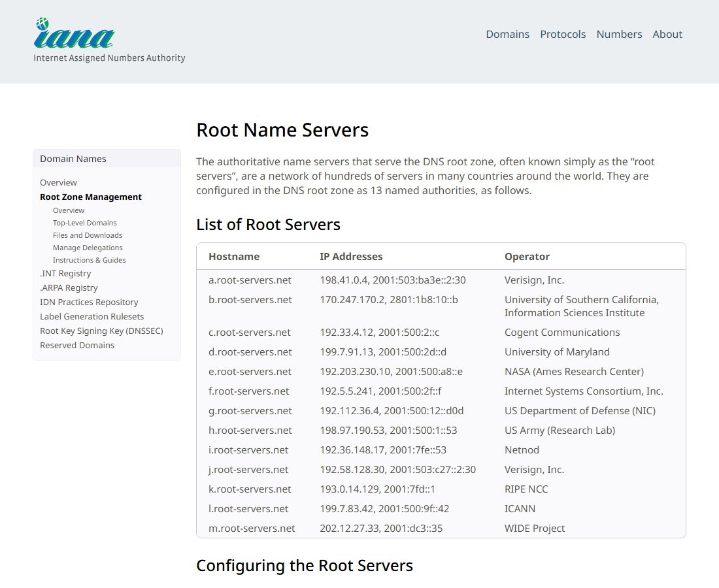Select d.root-servers.net hostname cell
Image resolution: width=719 pixels, height=588 pixels.
[250, 352]
